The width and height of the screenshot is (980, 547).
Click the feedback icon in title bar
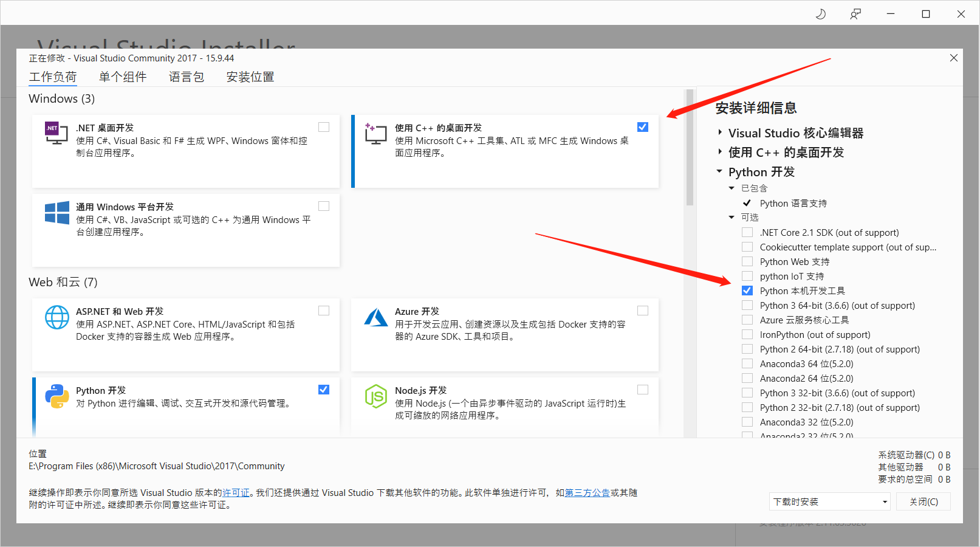pos(855,14)
